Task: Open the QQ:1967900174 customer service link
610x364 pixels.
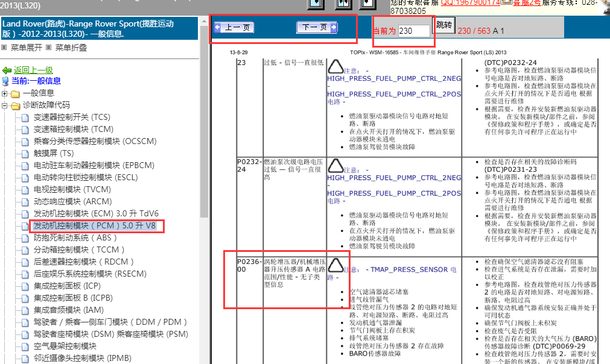Action: 470,3
